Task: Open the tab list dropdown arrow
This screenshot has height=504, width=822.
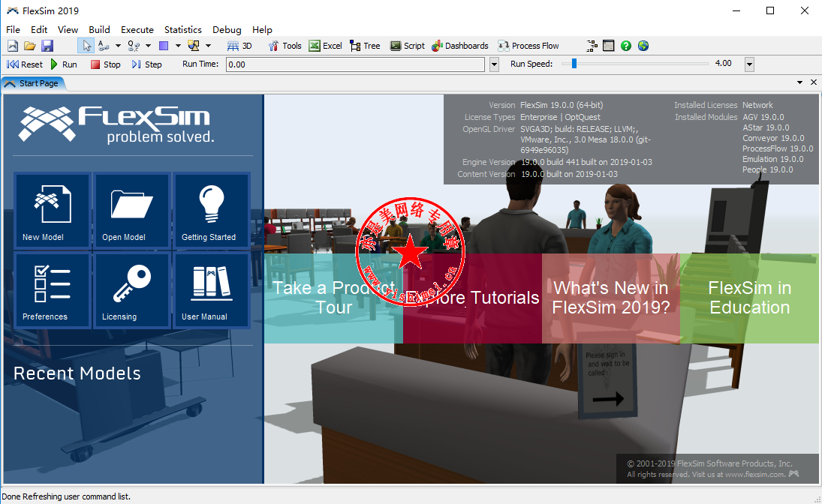Action: (x=799, y=82)
